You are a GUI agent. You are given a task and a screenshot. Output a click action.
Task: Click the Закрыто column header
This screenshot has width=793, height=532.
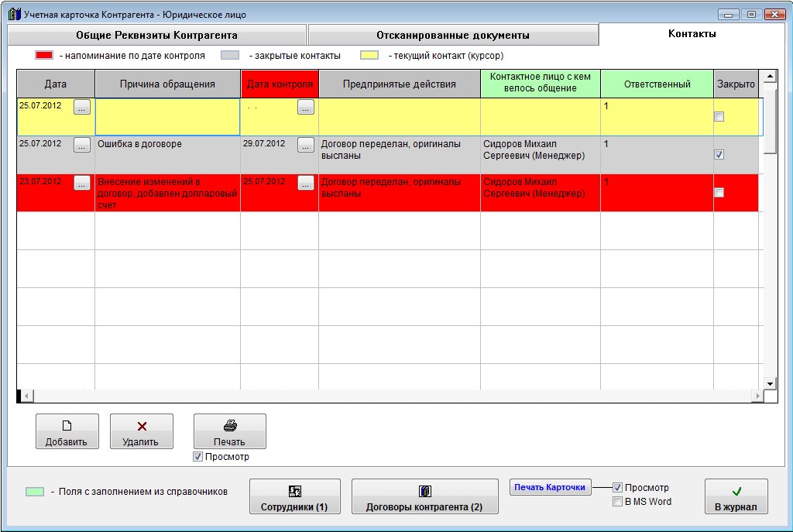pos(736,84)
